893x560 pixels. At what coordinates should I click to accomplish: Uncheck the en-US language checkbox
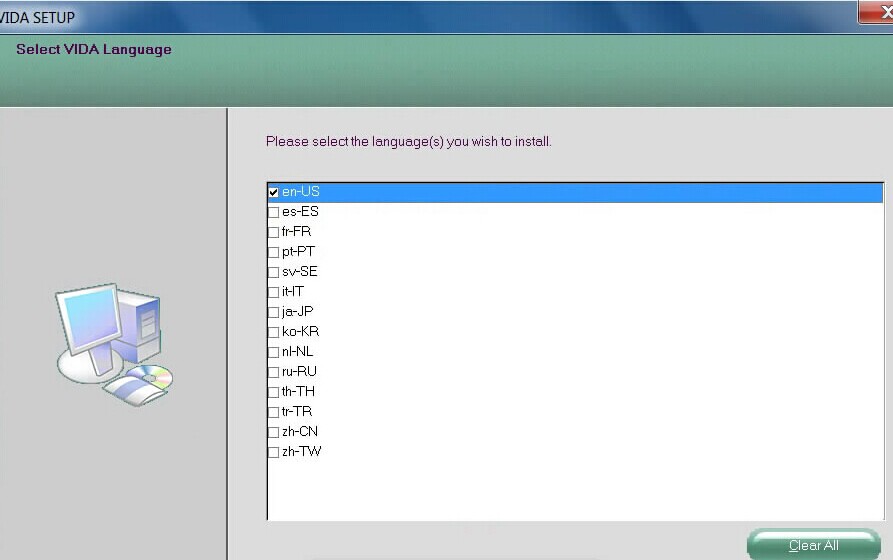click(273, 193)
